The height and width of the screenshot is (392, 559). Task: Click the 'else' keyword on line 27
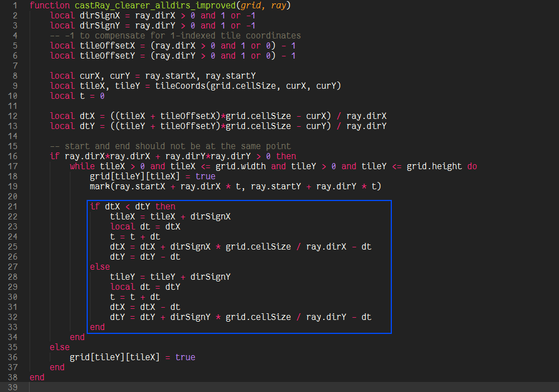(100, 267)
